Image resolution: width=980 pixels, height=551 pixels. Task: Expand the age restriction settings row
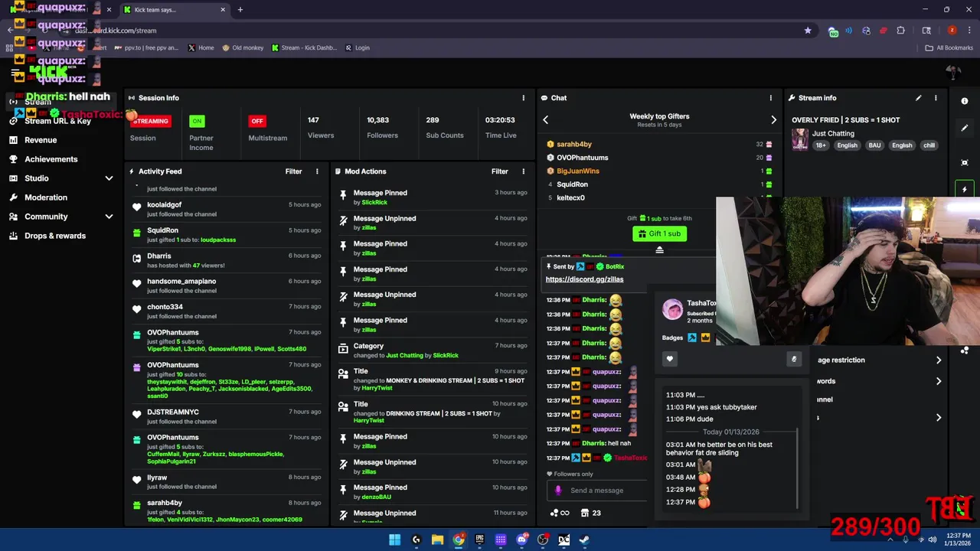click(879, 360)
